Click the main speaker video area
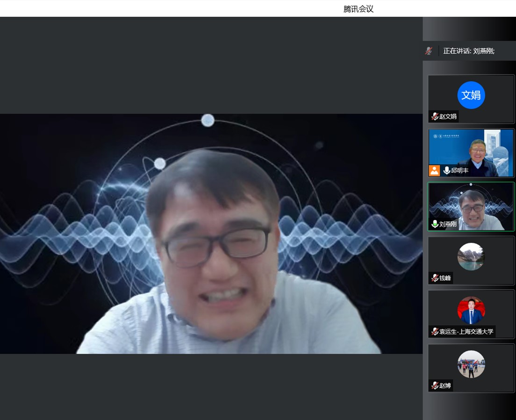The width and height of the screenshot is (516, 420). pos(211,234)
